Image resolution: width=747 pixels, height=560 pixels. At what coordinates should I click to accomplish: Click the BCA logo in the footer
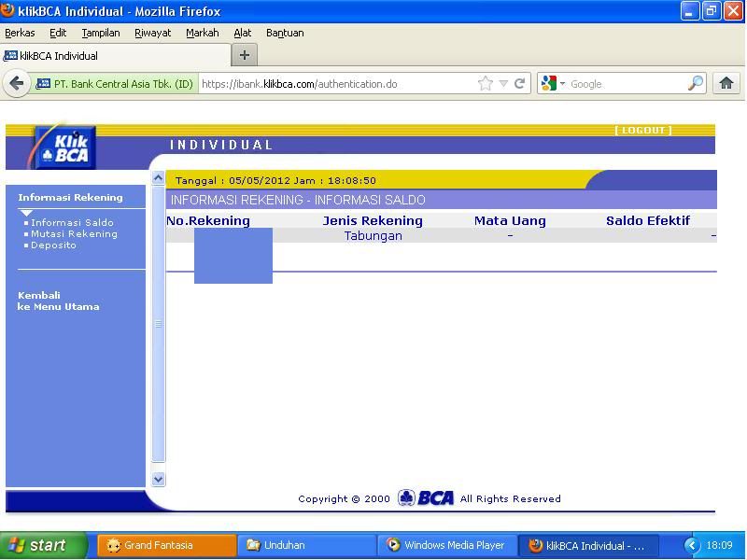tap(426, 498)
